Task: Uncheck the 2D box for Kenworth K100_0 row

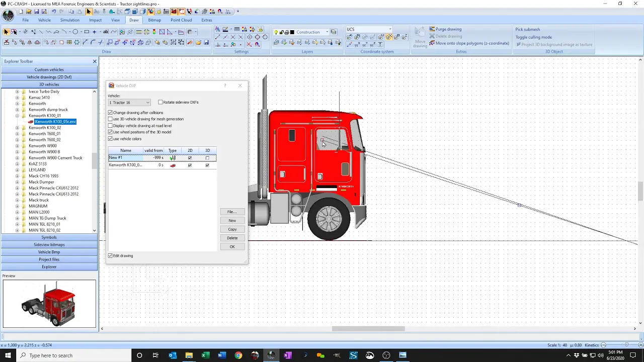Action: coord(190,165)
